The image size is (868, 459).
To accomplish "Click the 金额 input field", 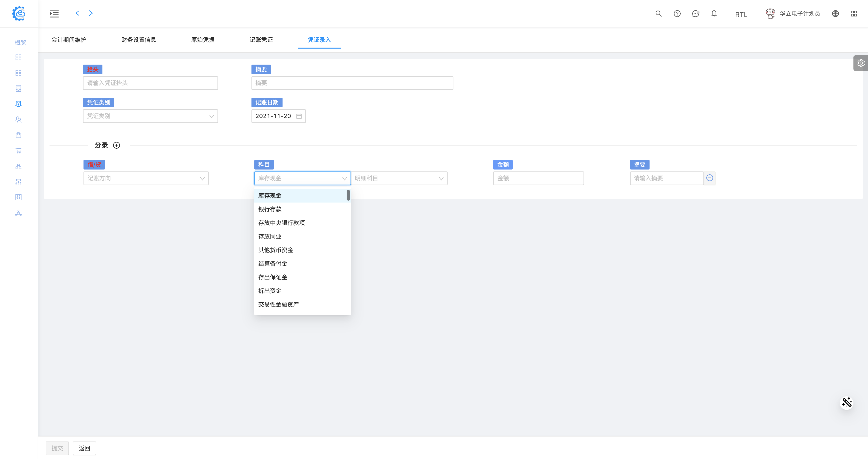I will tap(538, 178).
